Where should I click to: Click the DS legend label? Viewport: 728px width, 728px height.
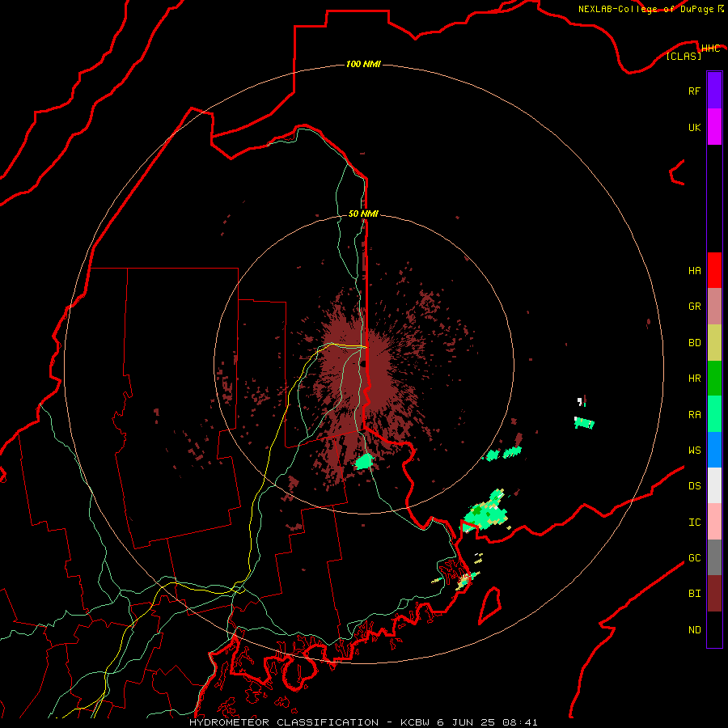(694, 486)
